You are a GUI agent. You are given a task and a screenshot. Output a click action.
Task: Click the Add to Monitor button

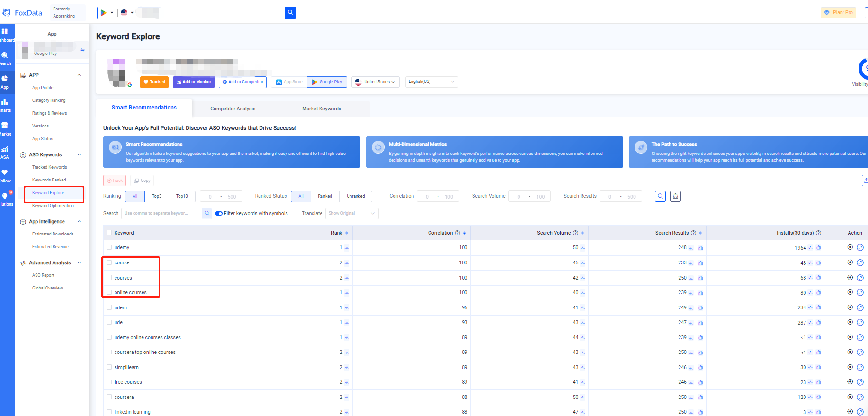click(194, 82)
